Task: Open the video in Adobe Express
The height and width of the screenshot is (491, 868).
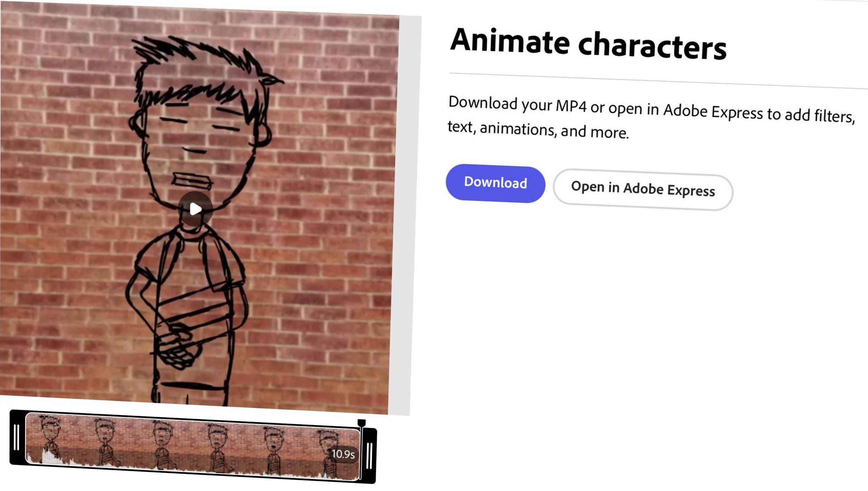Action: pos(643,189)
